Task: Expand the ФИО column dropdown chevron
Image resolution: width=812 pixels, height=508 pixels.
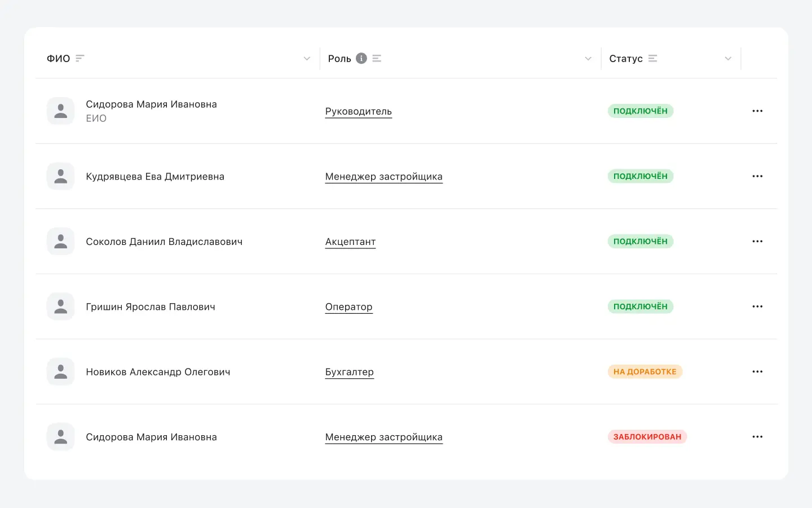Action: point(307,59)
